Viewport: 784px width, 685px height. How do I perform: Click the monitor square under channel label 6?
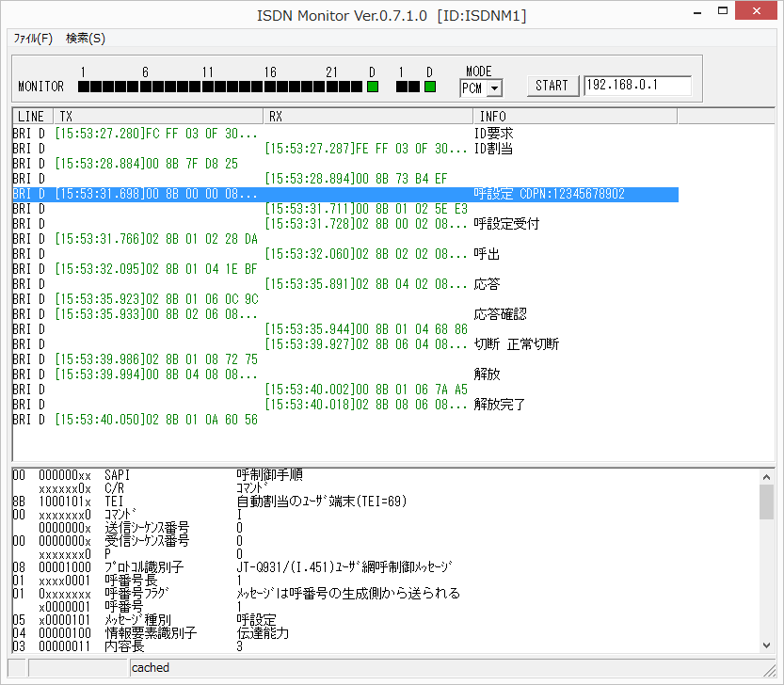pos(146,87)
